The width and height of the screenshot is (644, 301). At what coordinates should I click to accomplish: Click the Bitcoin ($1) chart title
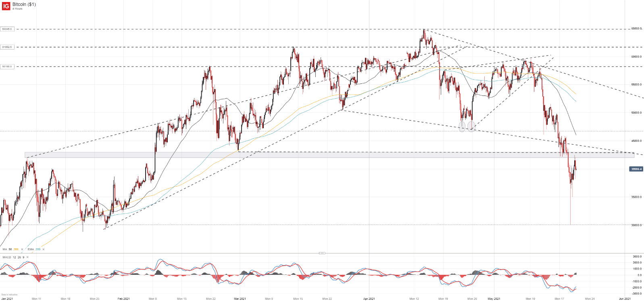coord(24,4)
